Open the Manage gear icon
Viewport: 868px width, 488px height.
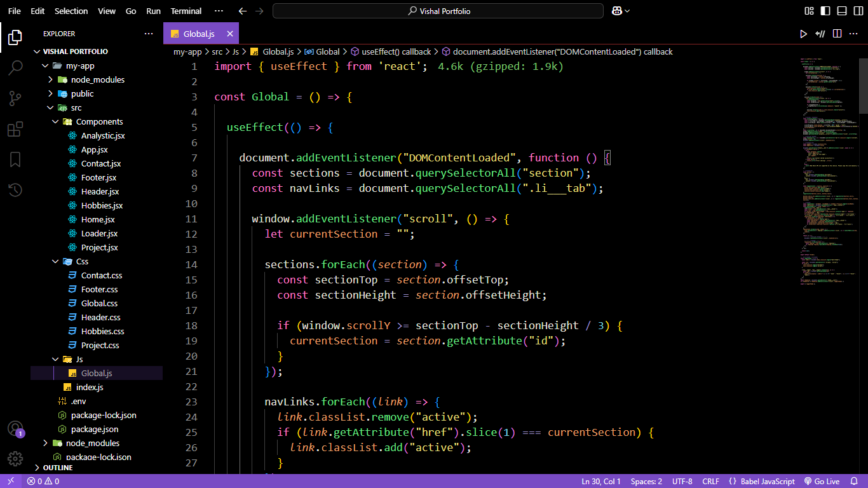point(15,459)
